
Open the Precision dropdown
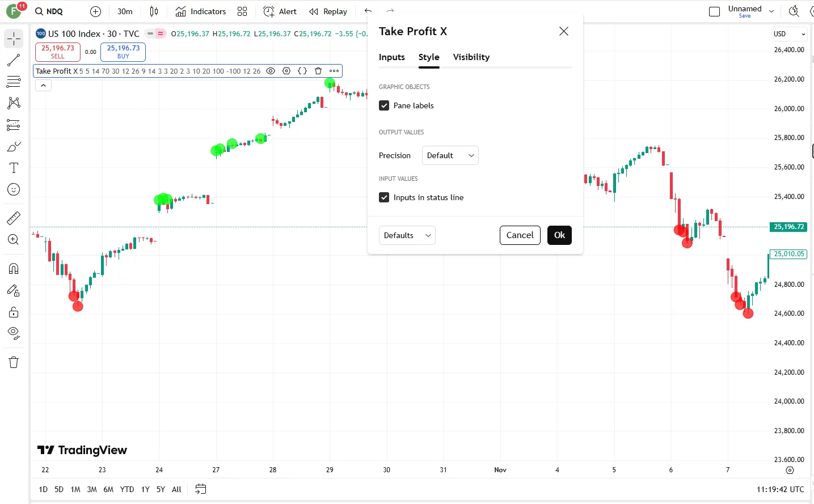point(450,155)
